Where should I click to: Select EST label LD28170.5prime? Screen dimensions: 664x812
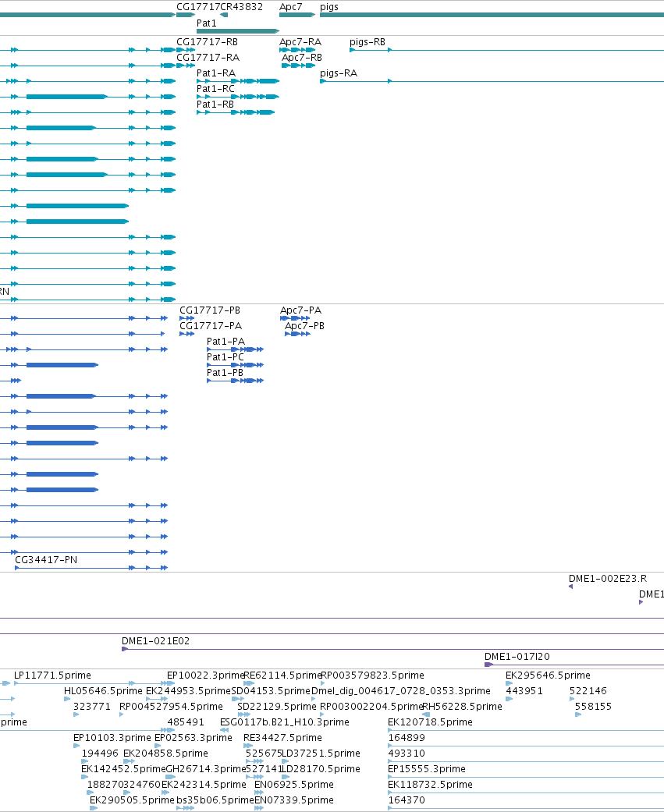pos(321,768)
